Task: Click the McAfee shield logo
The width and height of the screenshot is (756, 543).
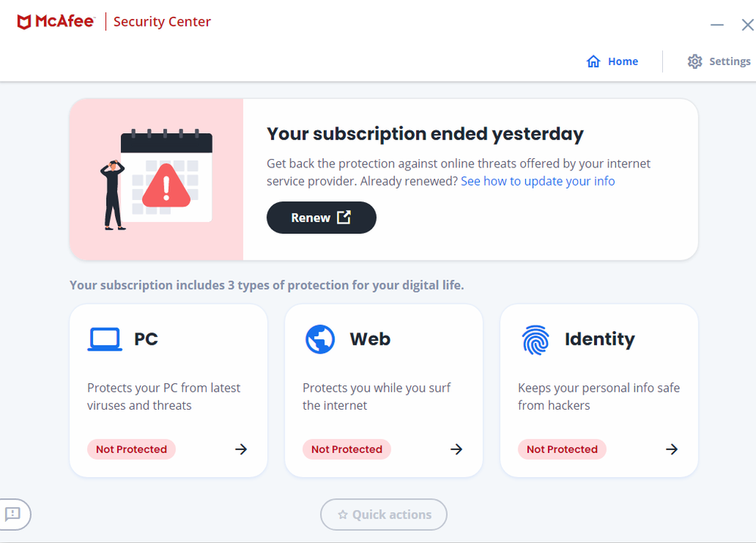Action: click(x=25, y=22)
